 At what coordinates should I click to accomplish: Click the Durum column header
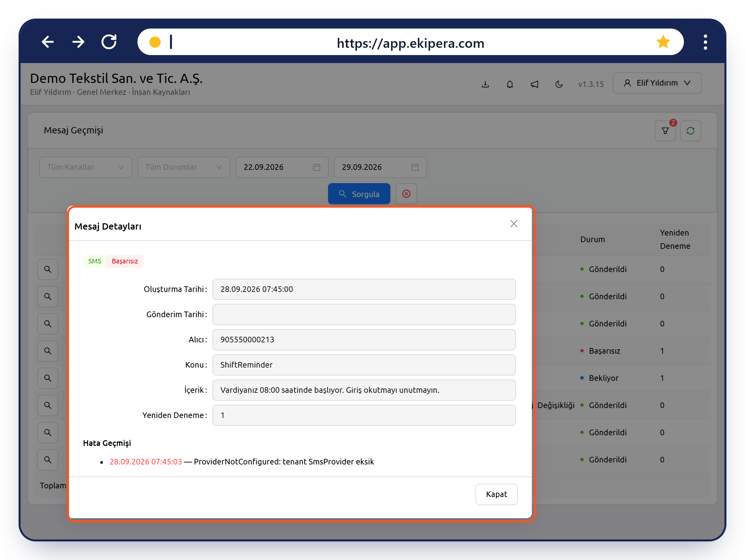[x=592, y=239]
